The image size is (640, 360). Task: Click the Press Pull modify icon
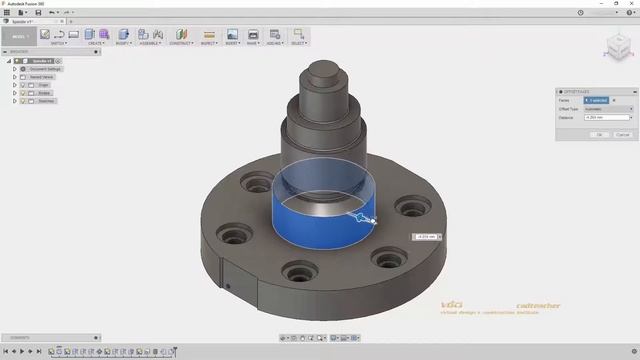[x=124, y=34]
